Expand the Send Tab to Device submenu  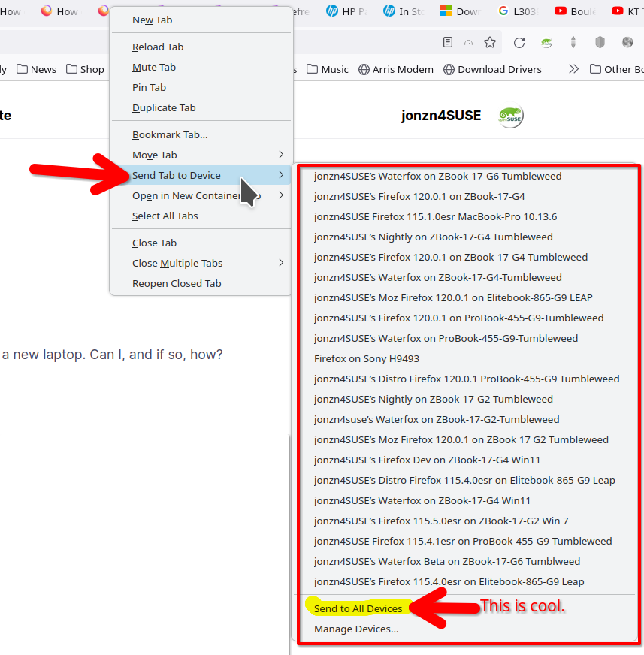click(x=201, y=176)
